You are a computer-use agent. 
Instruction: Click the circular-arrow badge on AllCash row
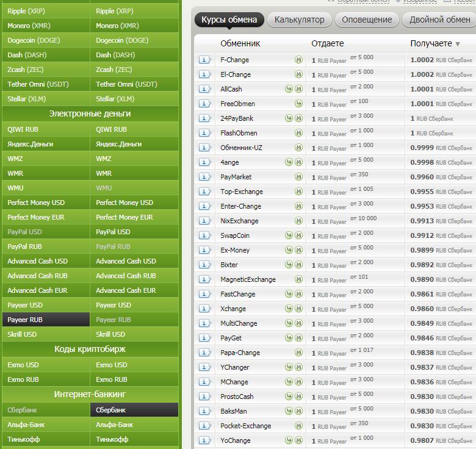tap(289, 89)
